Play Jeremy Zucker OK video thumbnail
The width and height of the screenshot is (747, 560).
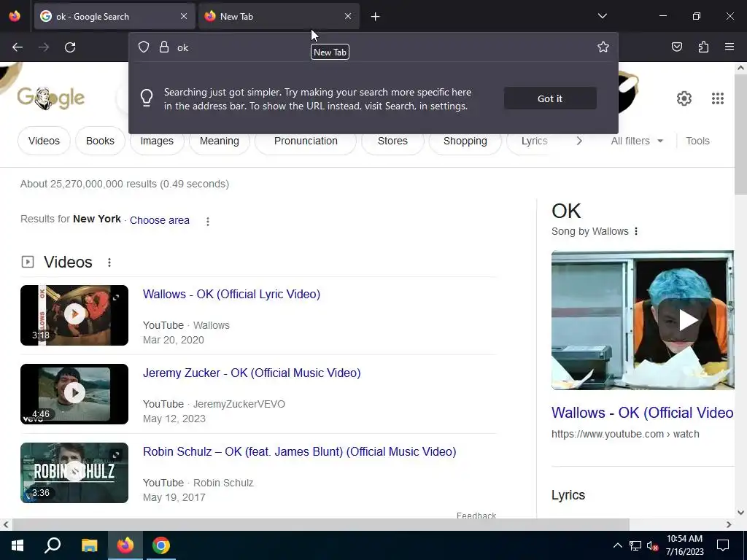[x=74, y=394]
